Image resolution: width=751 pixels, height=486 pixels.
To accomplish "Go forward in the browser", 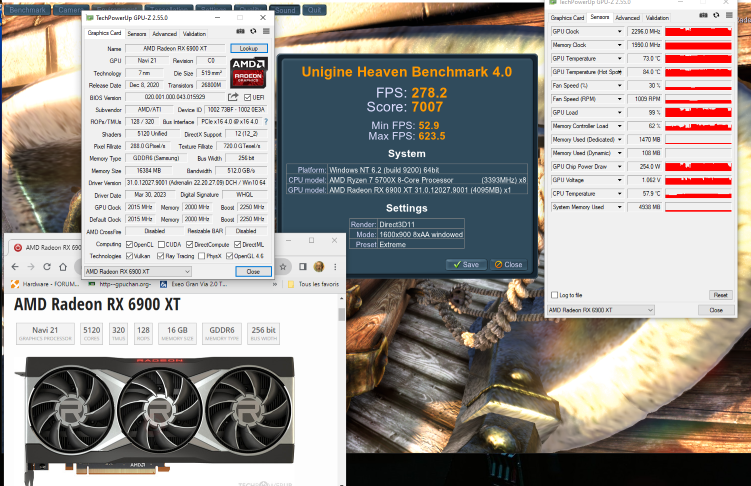I will pyautogui.click(x=31, y=267).
